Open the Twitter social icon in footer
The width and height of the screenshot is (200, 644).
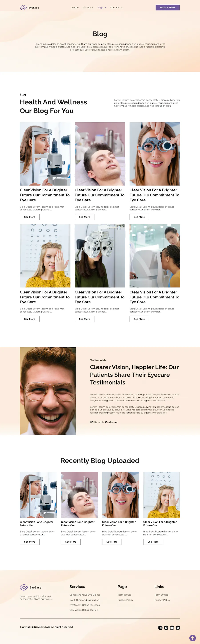coord(178,628)
